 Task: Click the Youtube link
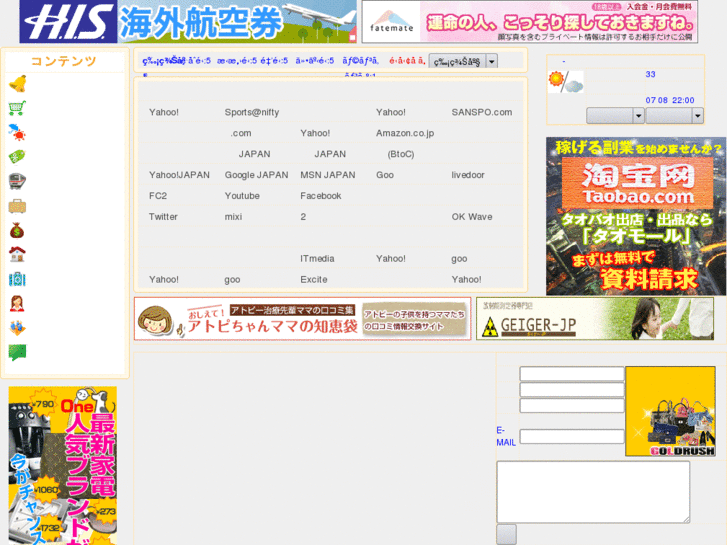pos(242,196)
